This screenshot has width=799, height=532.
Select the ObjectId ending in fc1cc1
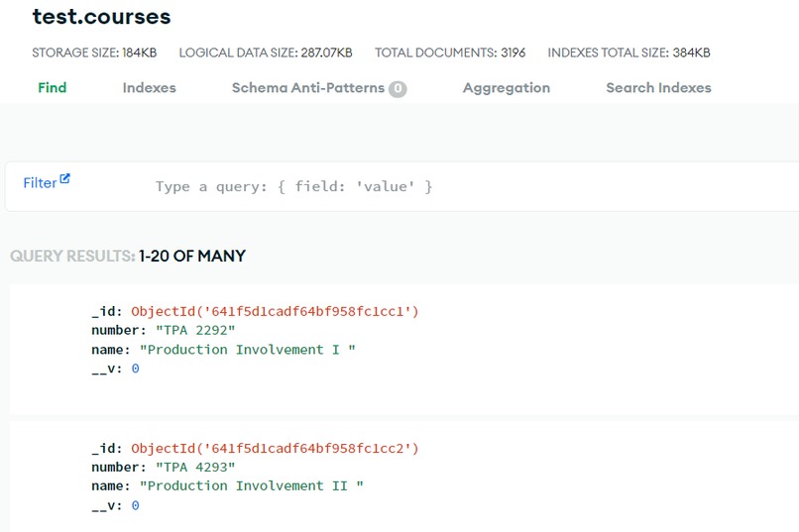coord(275,311)
